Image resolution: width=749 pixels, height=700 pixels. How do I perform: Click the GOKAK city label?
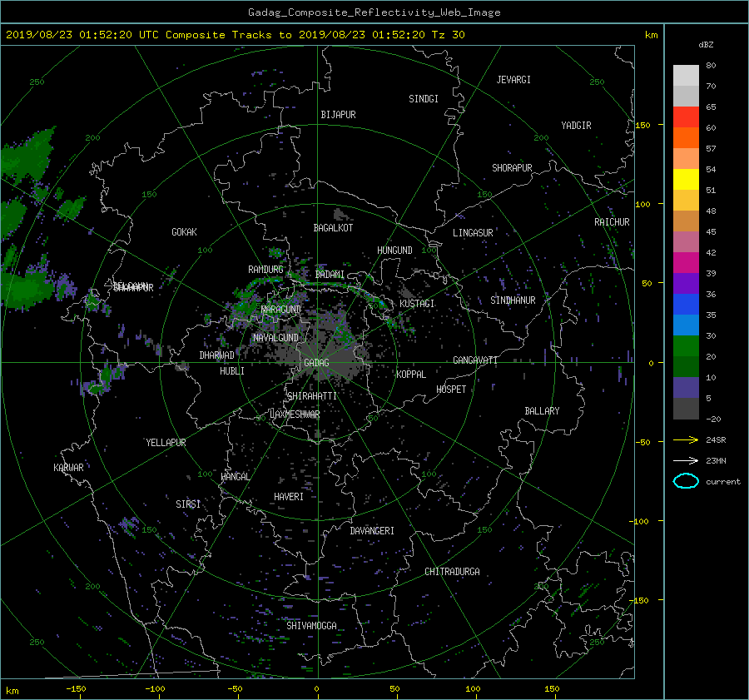coord(185,232)
